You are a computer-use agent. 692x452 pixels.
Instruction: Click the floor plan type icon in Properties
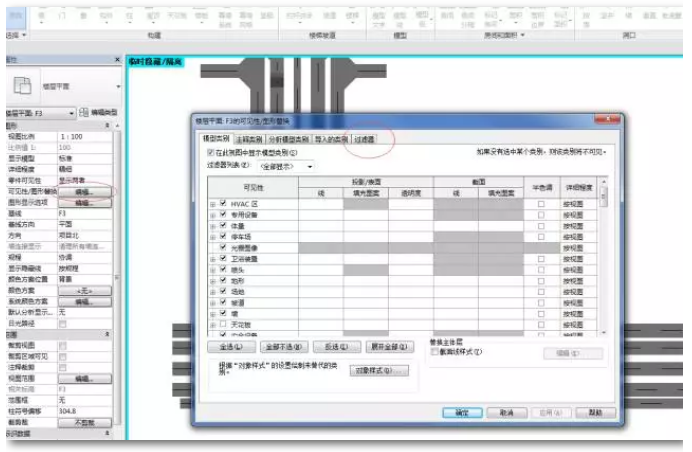point(22,85)
